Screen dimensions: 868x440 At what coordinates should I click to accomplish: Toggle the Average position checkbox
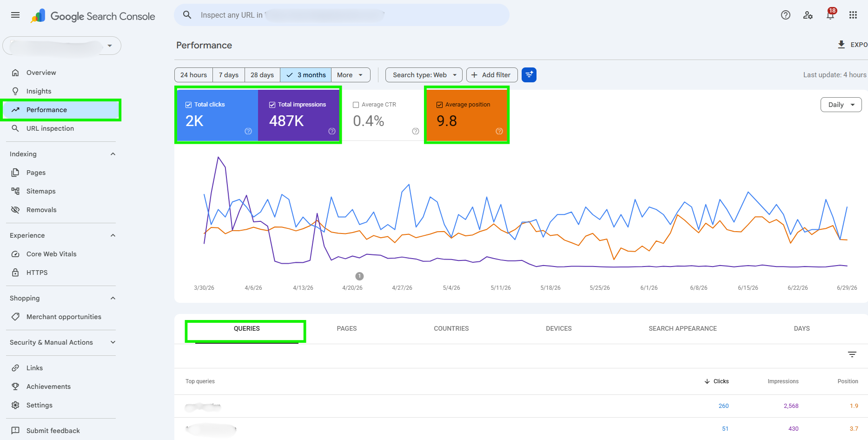click(x=439, y=105)
